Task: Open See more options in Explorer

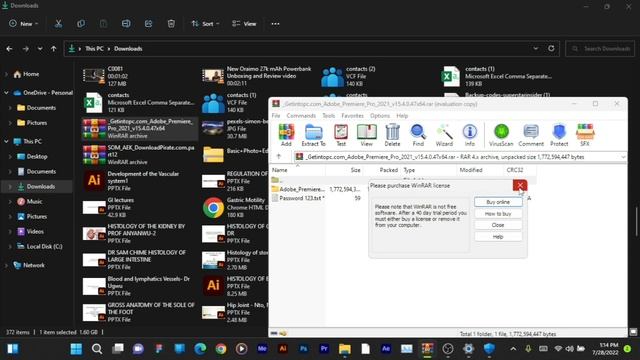Action: (276, 24)
